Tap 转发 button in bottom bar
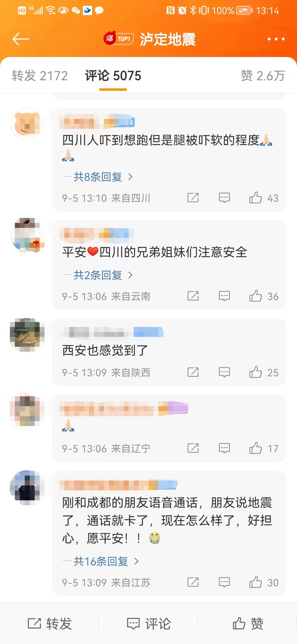Image resolution: width=297 pixels, height=644 pixels. click(50, 623)
